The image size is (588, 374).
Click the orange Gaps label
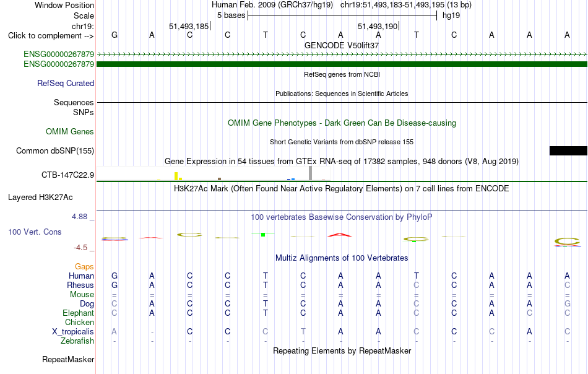pyautogui.click(x=84, y=267)
